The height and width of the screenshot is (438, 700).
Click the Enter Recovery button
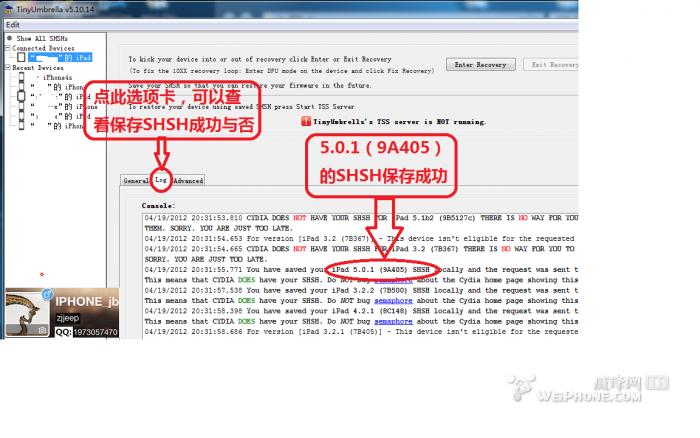[x=480, y=65]
